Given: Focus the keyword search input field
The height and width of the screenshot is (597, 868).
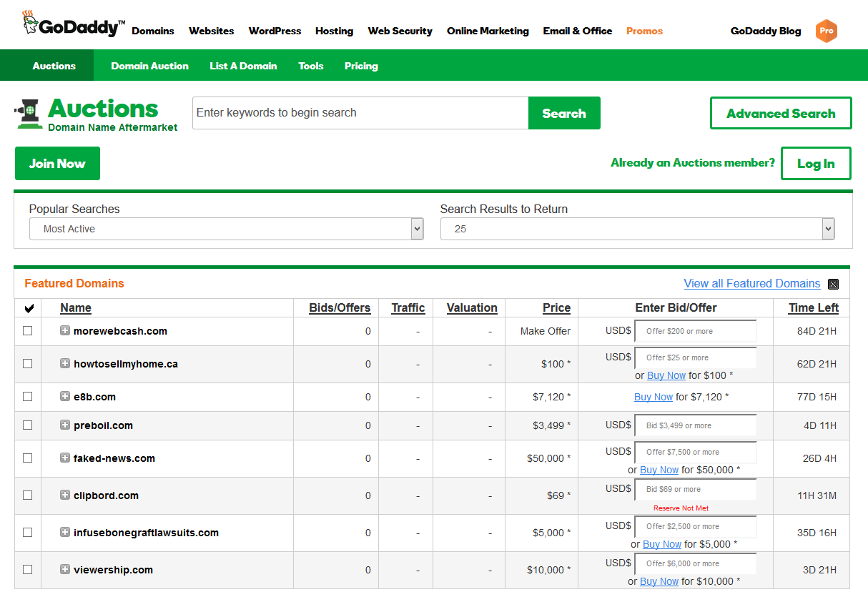Looking at the screenshot, I should tap(360, 113).
